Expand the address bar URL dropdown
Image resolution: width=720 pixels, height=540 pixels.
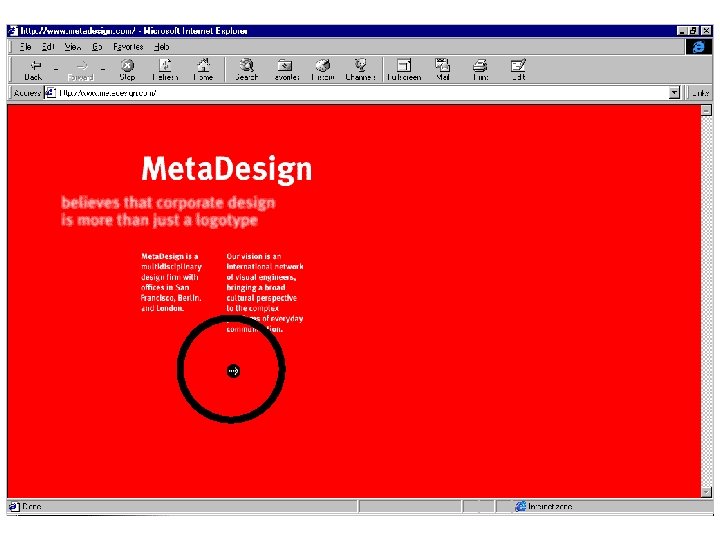[674, 93]
